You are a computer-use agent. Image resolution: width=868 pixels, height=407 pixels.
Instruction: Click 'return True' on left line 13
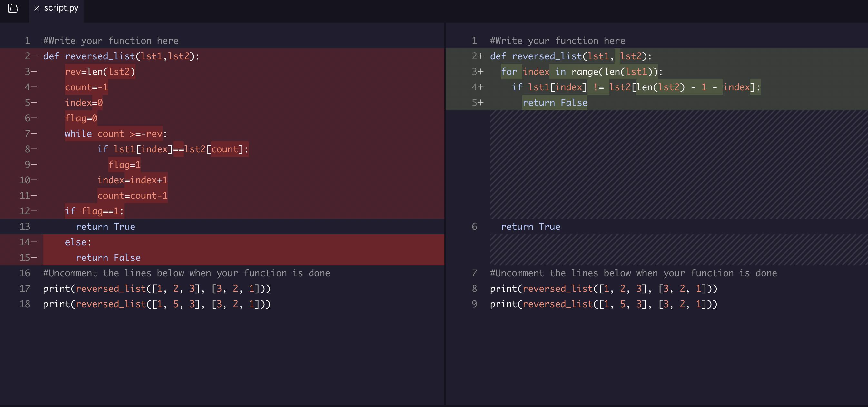(105, 227)
